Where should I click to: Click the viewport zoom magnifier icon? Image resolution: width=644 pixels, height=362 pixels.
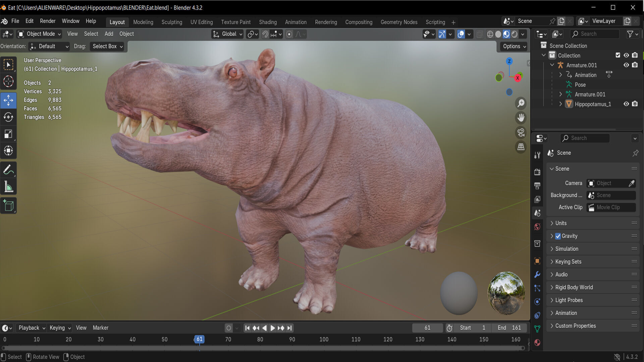[521, 103]
